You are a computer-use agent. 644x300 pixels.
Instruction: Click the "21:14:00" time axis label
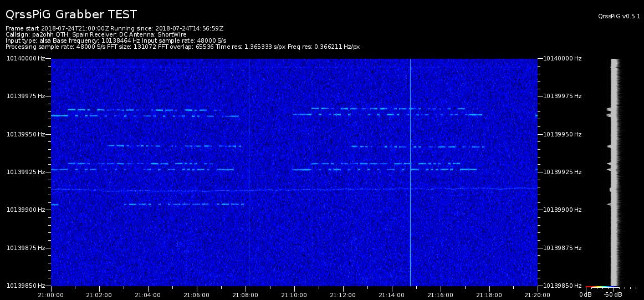pyautogui.click(x=391, y=295)
